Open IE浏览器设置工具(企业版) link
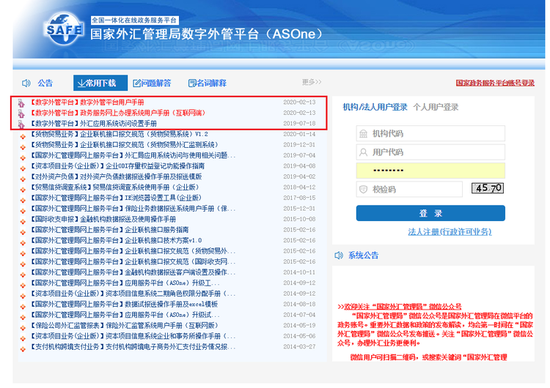Viewport: 550px width, 388px height. pyautogui.click(x=116, y=198)
